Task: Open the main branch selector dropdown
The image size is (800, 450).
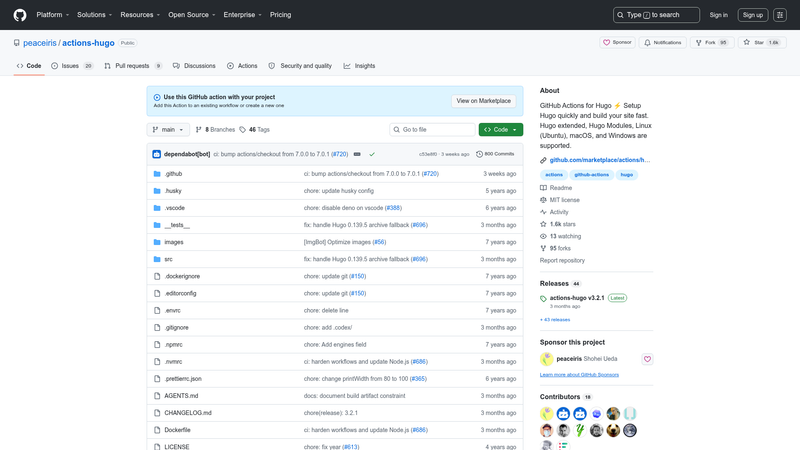Action: (x=168, y=130)
